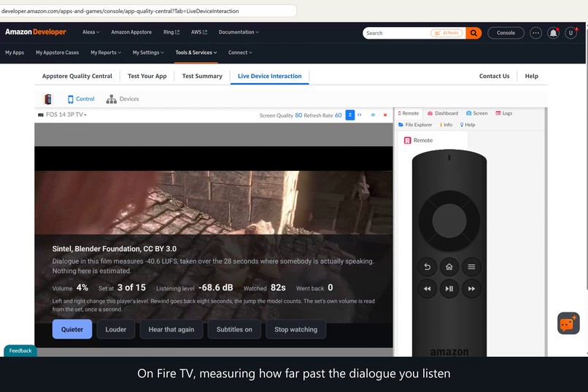Click the Louder button in the player
Viewport: 588px width, 392px height.
click(x=115, y=329)
